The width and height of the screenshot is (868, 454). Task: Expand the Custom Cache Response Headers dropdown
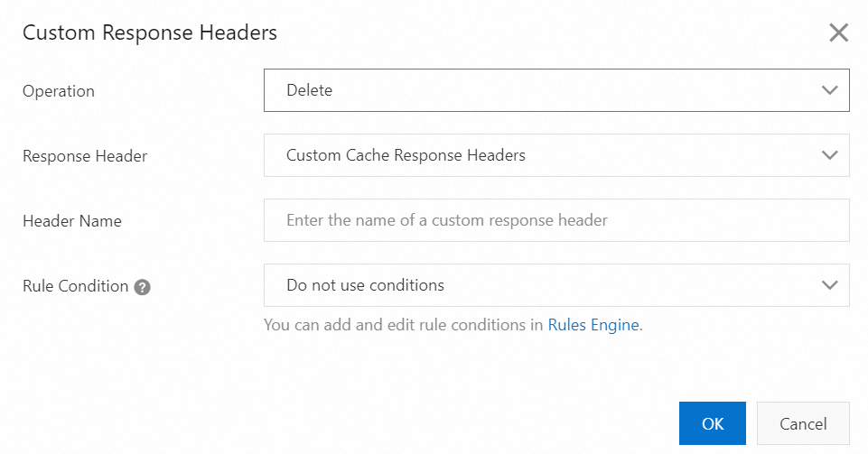(x=555, y=155)
